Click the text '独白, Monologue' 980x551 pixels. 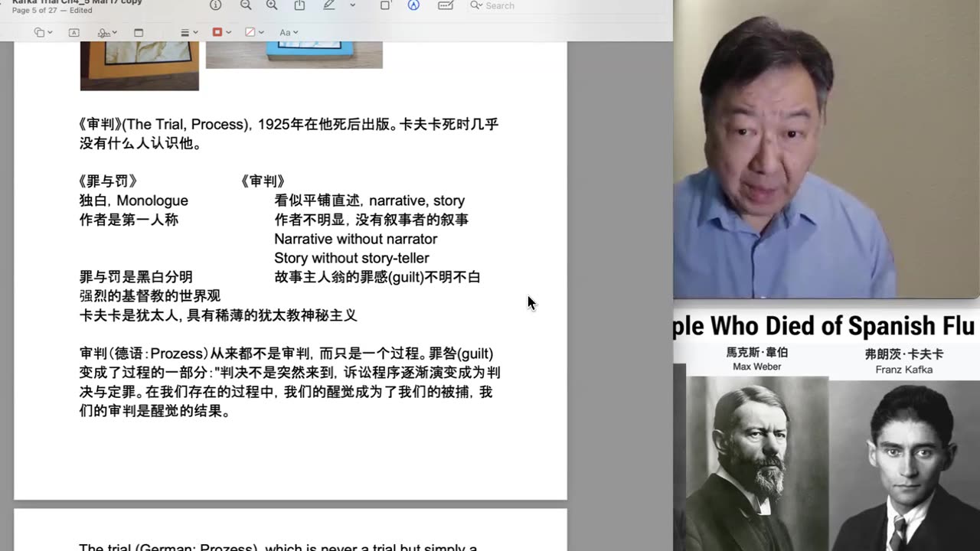(134, 201)
